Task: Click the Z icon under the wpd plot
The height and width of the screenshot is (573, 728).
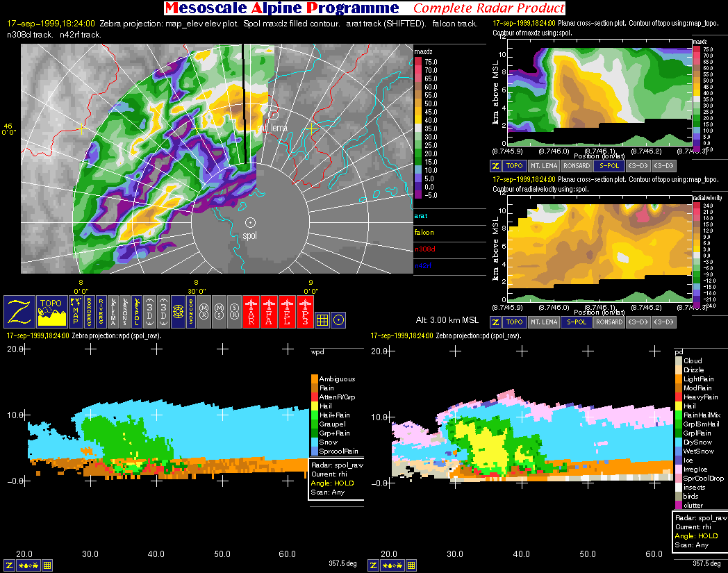Action: (9, 565)
